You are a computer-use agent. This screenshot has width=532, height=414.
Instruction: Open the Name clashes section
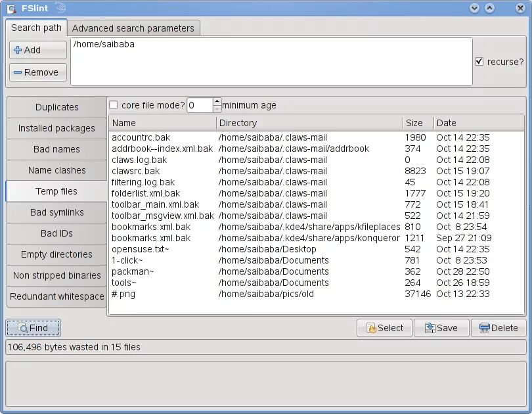56,170
